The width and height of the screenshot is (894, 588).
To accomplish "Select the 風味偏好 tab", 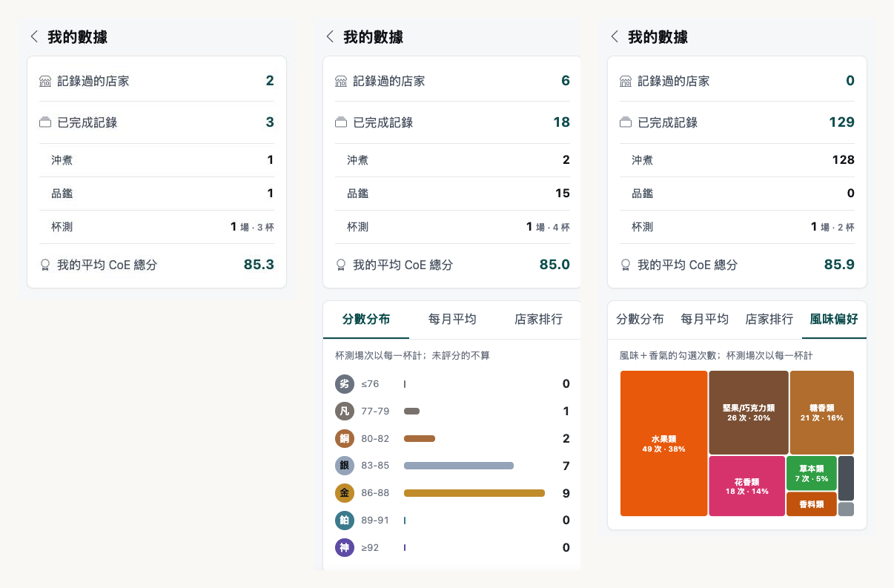I will point(834,320).
